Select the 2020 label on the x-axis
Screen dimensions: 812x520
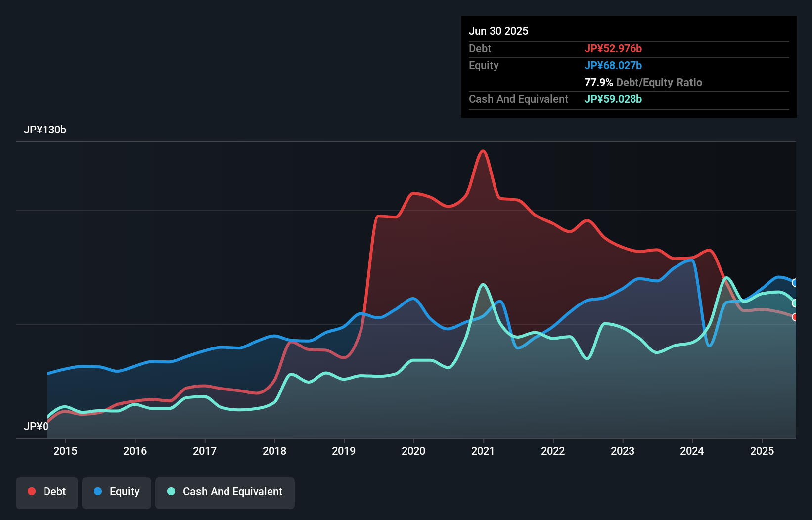click(x=414, y=451)
